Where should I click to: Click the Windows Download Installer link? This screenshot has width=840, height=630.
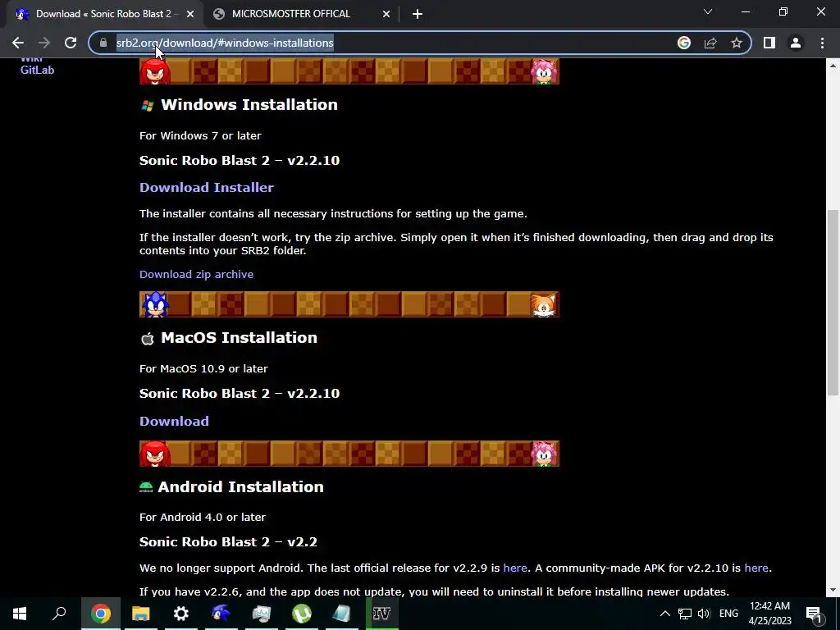[206, 188]
